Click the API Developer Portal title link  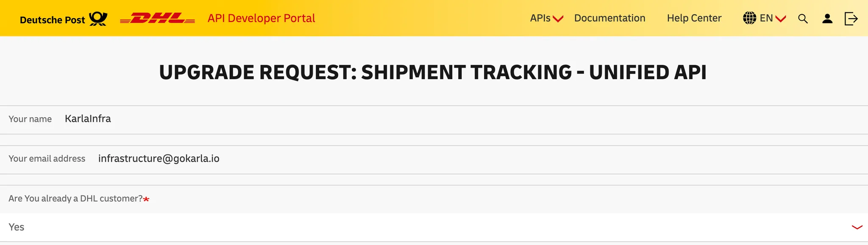pos(261,18)
